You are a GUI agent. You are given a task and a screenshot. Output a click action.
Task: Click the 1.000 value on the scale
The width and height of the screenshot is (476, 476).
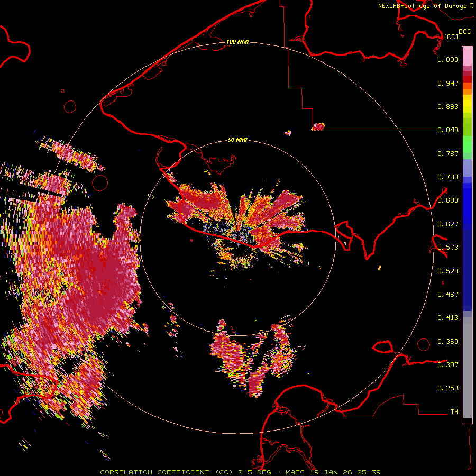click(448, 59)
